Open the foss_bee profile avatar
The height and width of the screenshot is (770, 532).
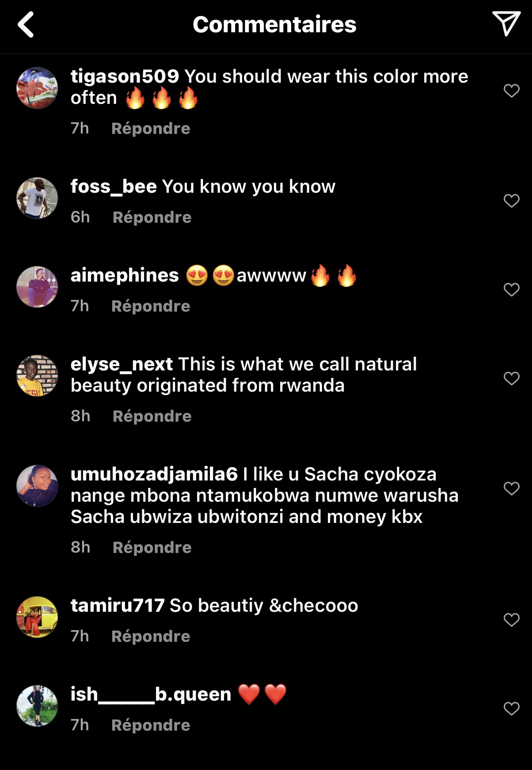[x=37, y=198]
